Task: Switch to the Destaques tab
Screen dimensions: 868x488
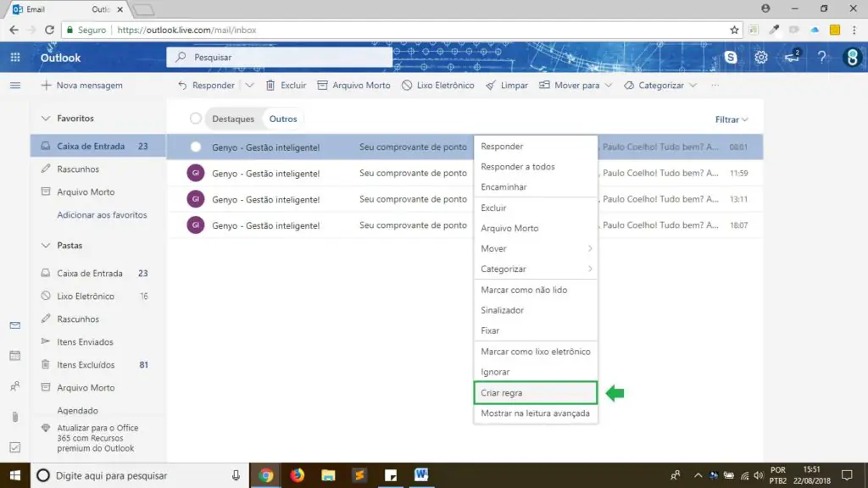Action: point(233,119)
